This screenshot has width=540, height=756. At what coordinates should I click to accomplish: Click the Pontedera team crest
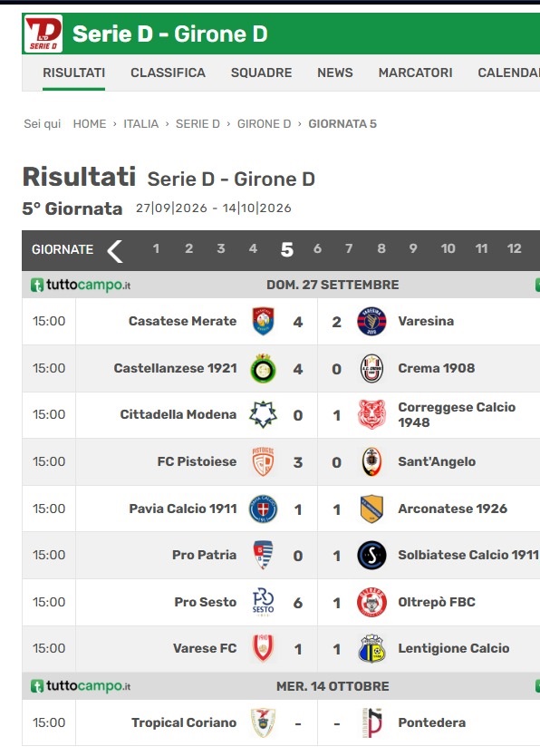coord(371,722)
